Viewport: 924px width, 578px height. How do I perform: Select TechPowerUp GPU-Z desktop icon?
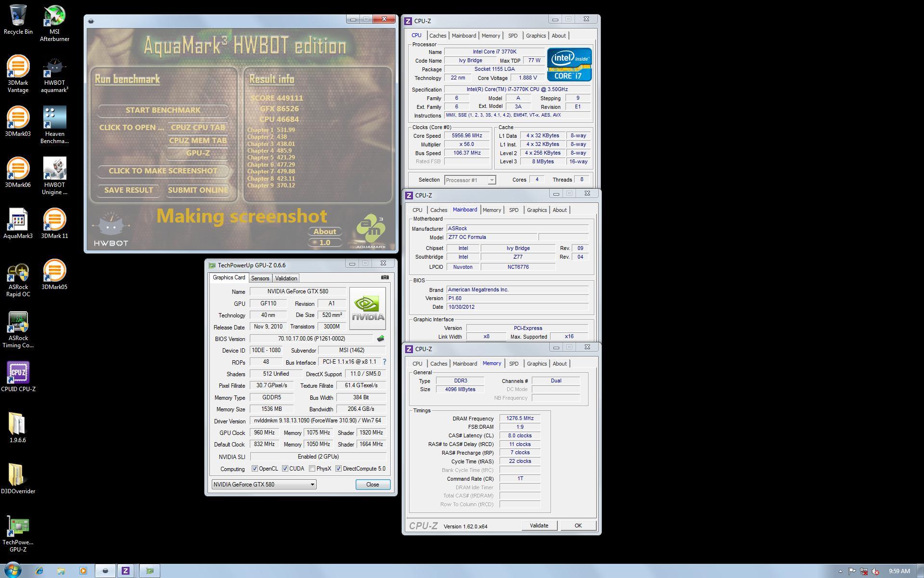(x=18, y=534)
